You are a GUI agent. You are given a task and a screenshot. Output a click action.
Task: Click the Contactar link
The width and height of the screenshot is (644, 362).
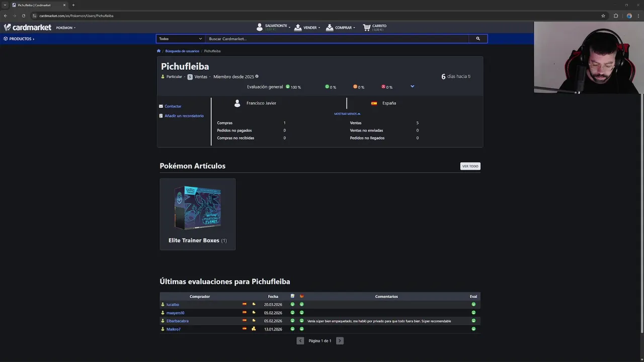[x=173, y=106]
